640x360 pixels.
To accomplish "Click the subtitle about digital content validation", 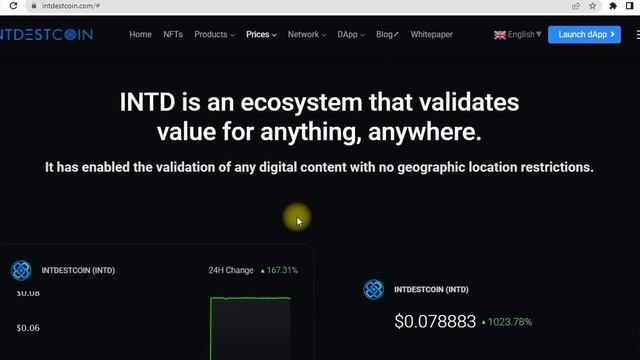I will [x=319, y=167].
